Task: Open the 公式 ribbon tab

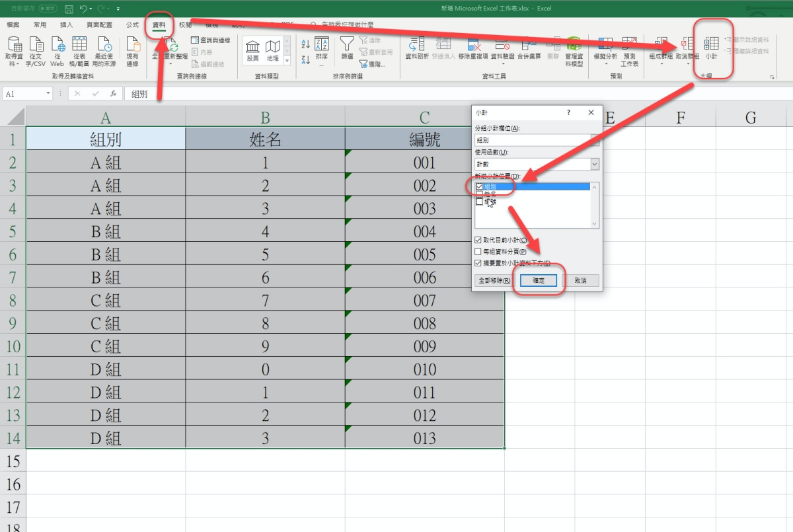Action: 132,24
